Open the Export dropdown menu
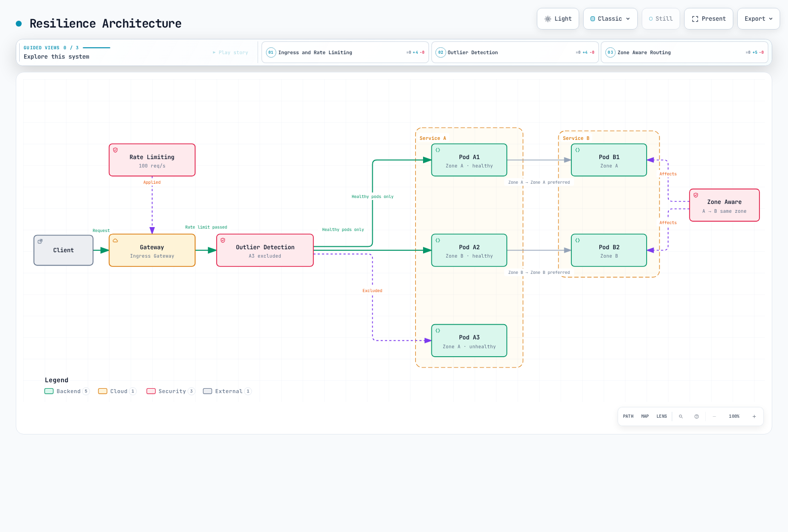The width and height of the screenshot is (788, 532). coord(758,19)
